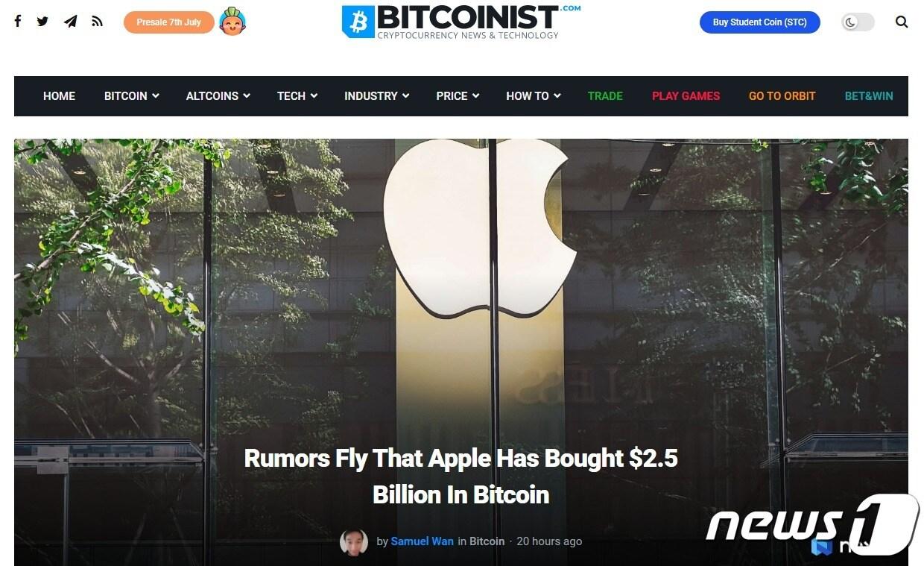Screen dimensions: 924x566
Task: Expand the ALTCOINS menu dropdown
Action: point(218,96)
